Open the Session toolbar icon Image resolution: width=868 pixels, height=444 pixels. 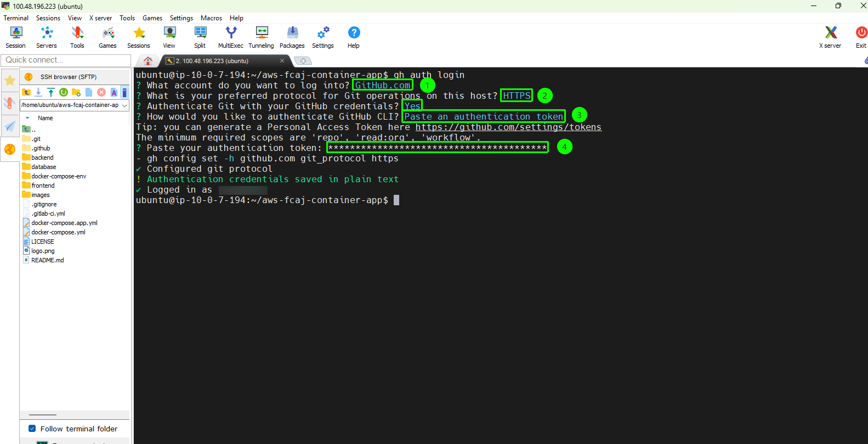point(15,37)
